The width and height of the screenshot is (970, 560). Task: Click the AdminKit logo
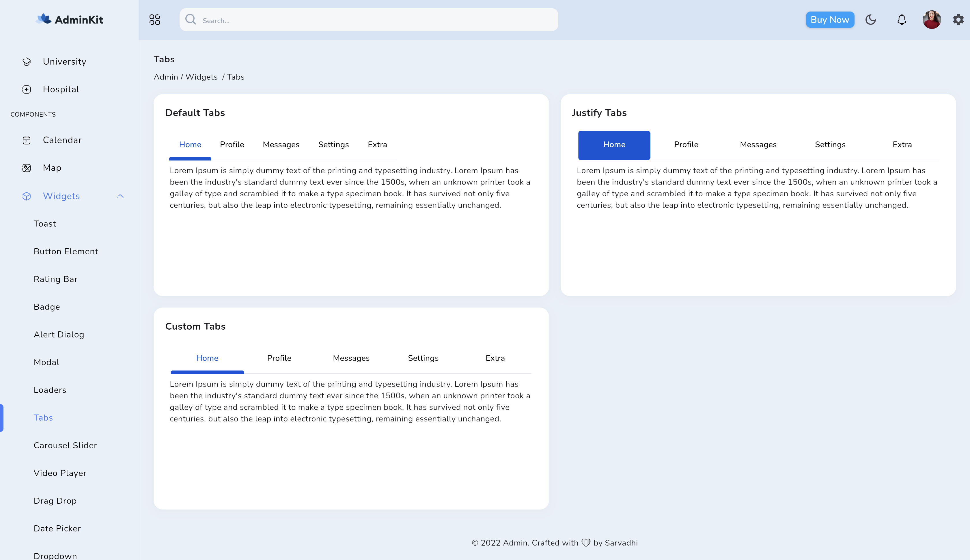coord(69,19)
